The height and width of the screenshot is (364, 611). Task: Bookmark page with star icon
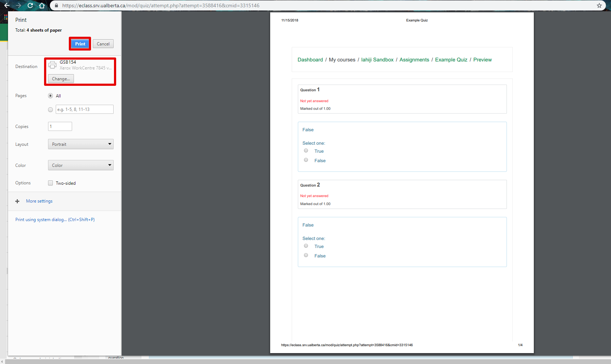(599, 5)
